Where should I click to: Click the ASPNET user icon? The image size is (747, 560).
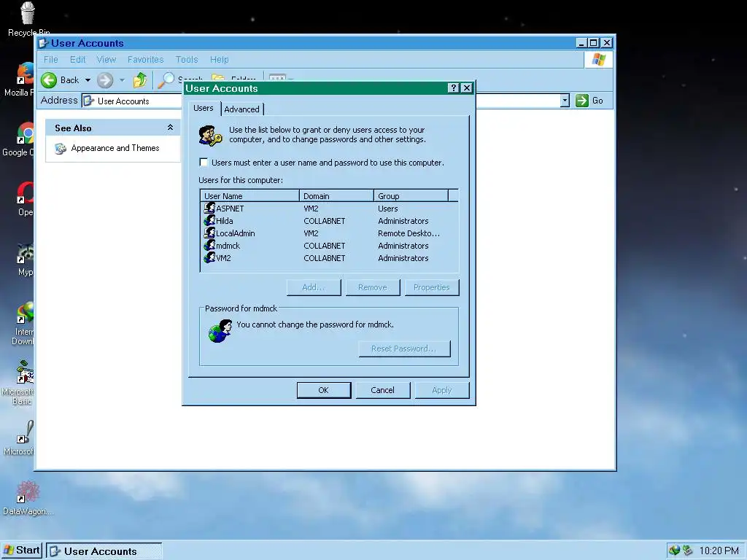click(209, 208)
